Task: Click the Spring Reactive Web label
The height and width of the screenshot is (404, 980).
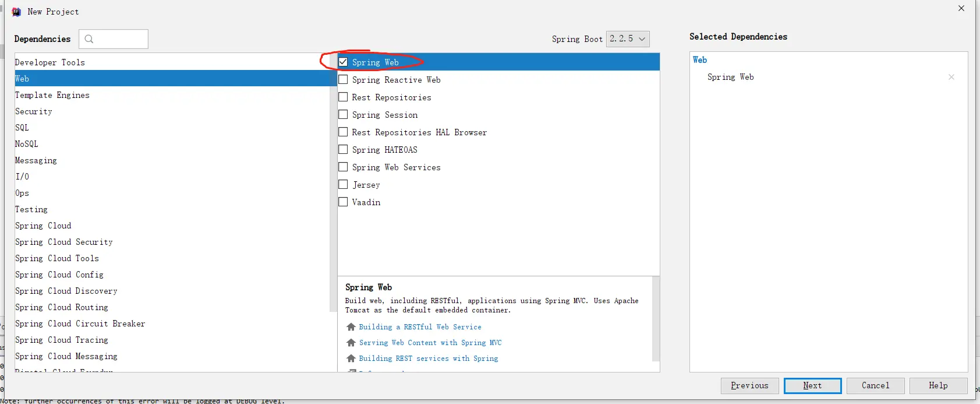Action: [x=396, y=80]
